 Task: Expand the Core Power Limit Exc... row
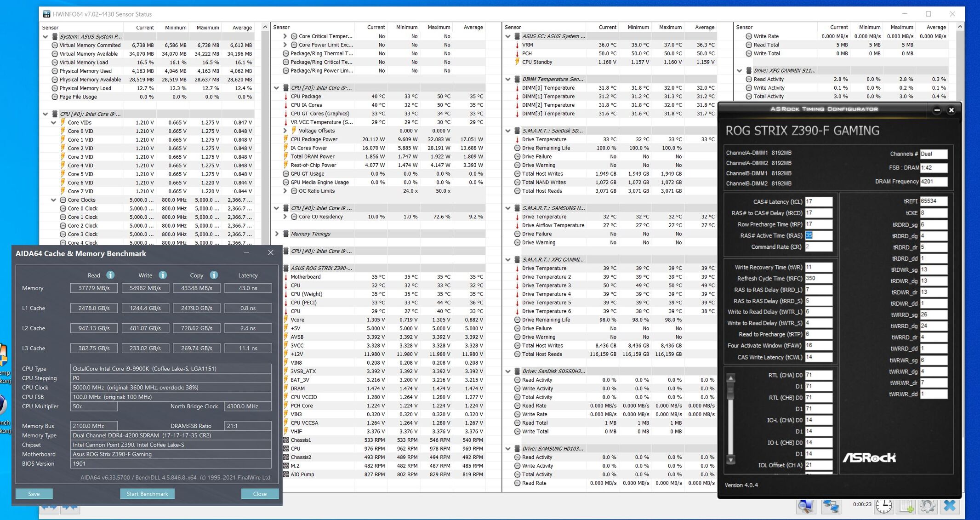pyautogui.click(x=285, y=45)
